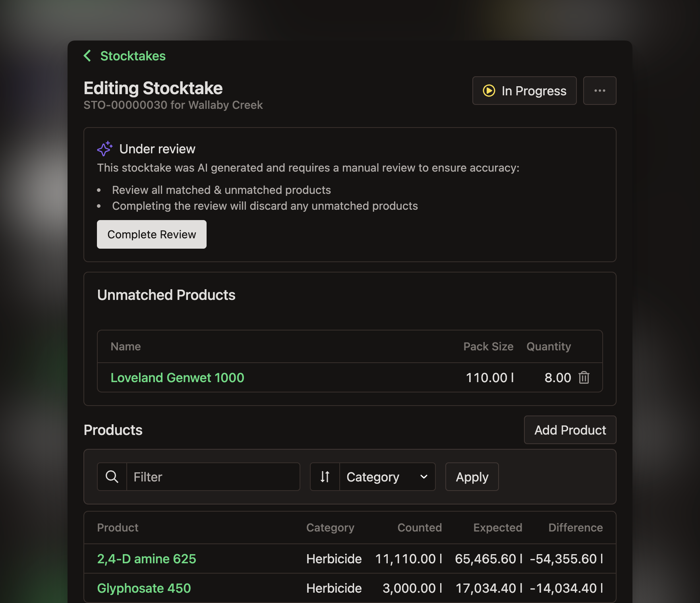Click the play circle icon in In Progress

click(489, 91)
